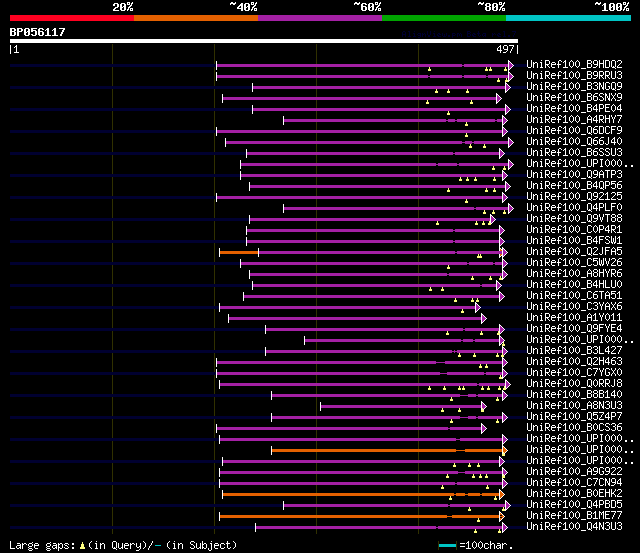Open hit UniRef100_B6SNX9
640x553 pixels.
point(574,97)
